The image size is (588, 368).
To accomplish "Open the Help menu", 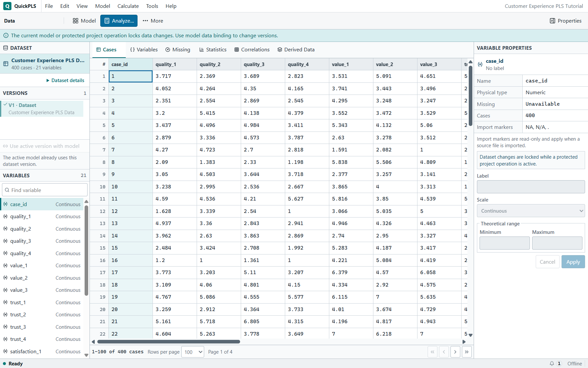I will (x=171, y=6).
